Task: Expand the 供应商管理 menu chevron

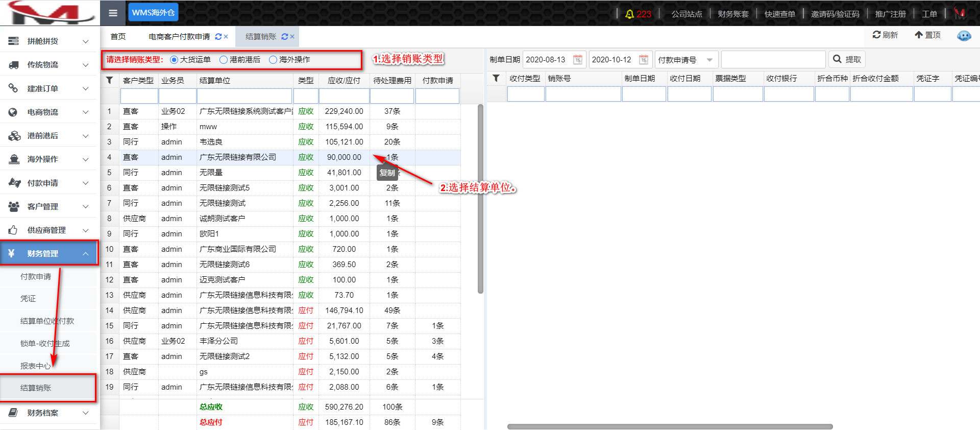Action: (86, 230)
